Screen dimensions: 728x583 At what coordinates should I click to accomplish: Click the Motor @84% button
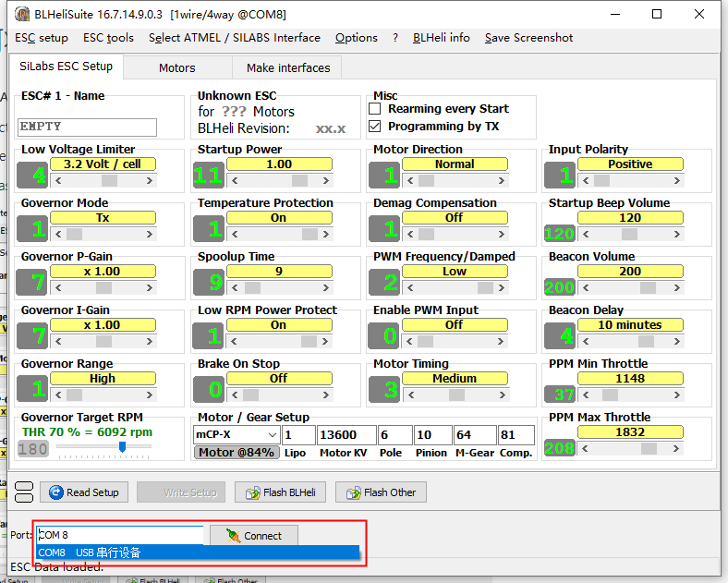237,452
